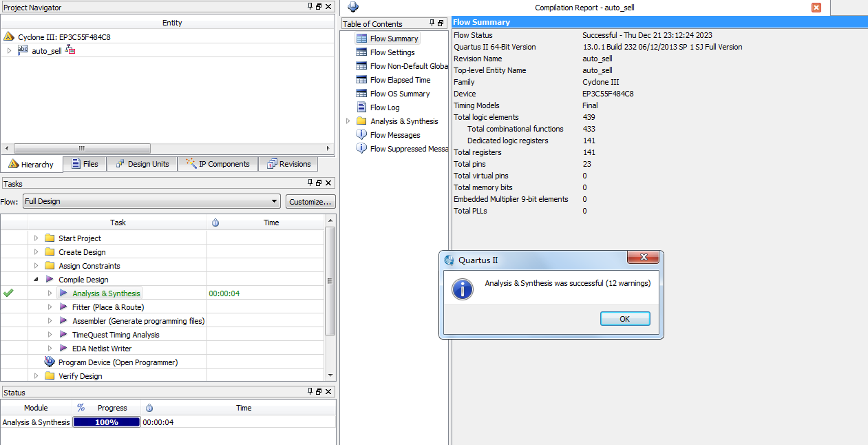Expand the Start Project task folder
The height and width of the screenshot is (445, 868).
(36, 238)
